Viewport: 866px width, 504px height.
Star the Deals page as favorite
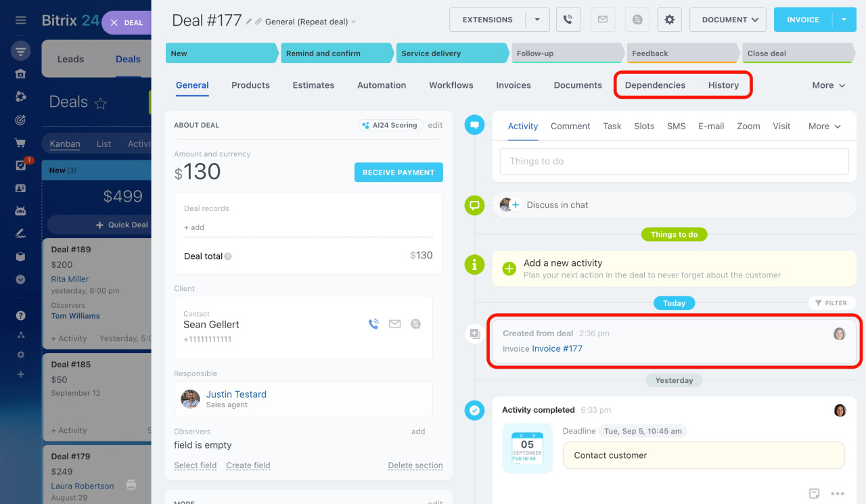point(101,104)
